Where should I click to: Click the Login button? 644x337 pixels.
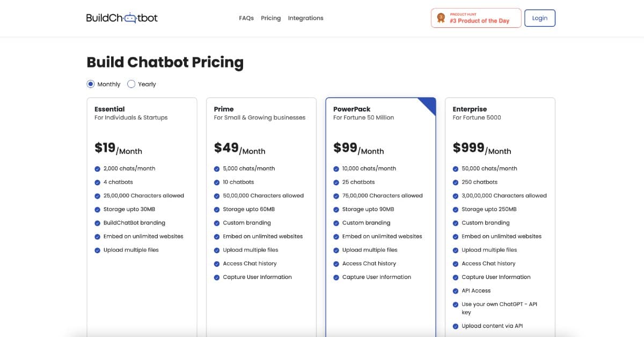point(540,18)
